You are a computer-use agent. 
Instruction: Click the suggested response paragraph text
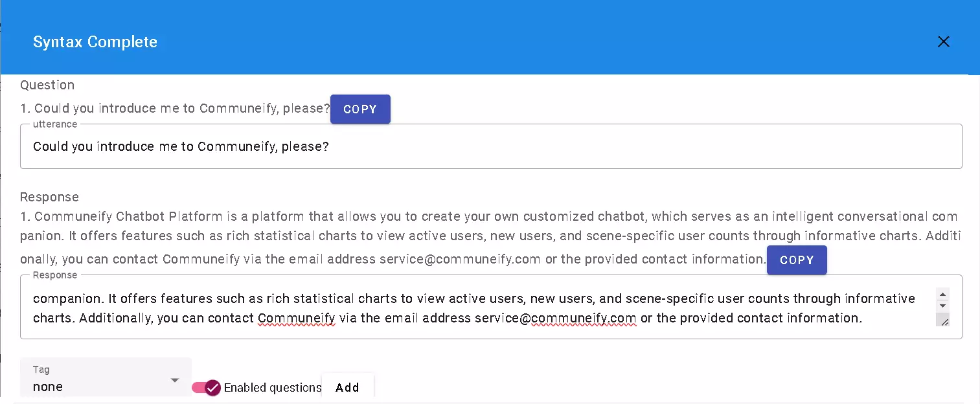[453, 237]
